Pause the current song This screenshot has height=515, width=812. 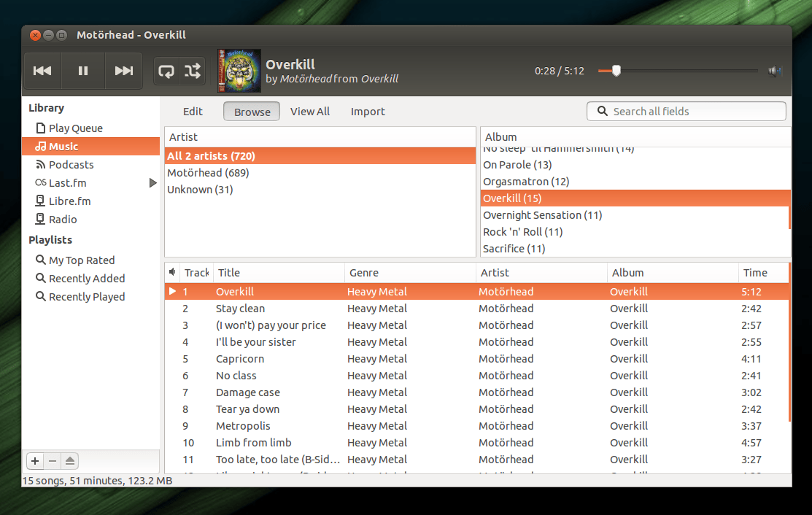pos(83,71)
